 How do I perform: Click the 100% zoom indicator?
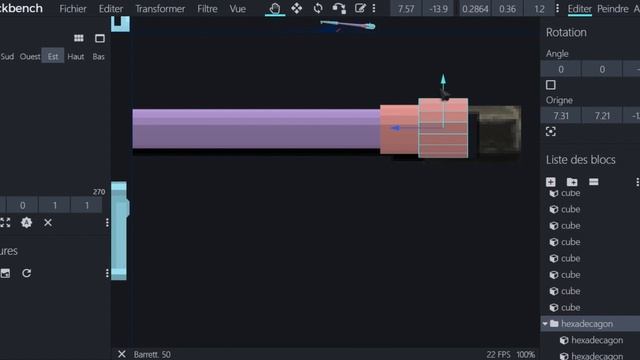coord(525,354)
